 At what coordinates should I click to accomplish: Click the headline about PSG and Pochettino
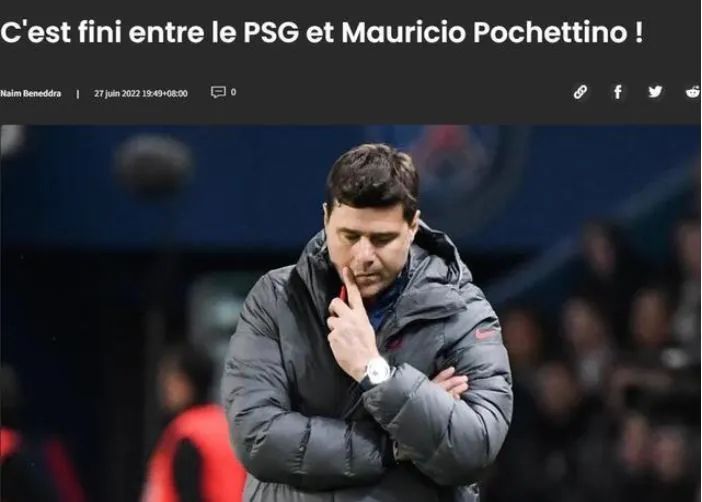pyautogui.click(x=321, y=32)
